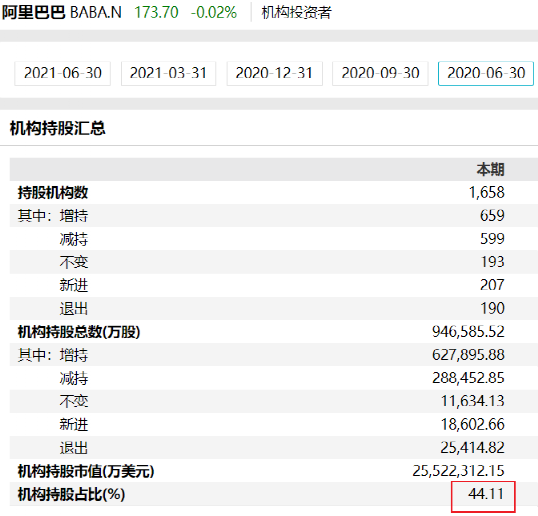Open the 机构投资者 section label

click(296, 13)
